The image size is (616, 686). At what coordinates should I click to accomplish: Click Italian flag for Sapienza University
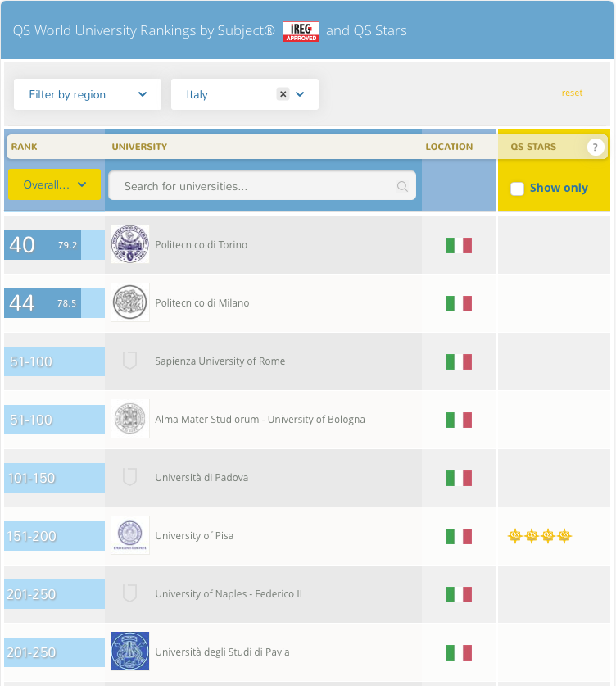pyautogui.click(x=459, y=361)
